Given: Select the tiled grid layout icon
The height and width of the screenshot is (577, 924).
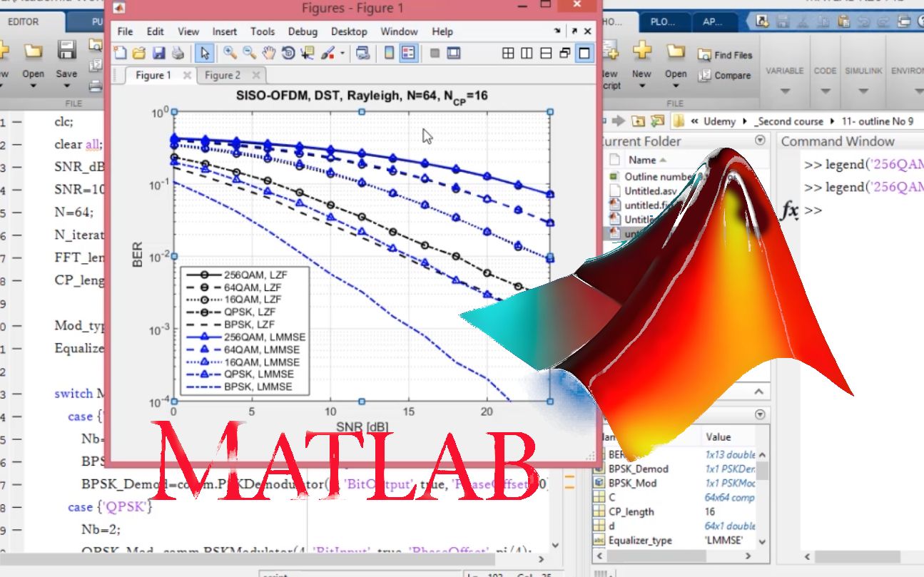Looking at the screenshot, I should (x=508, y=53).
